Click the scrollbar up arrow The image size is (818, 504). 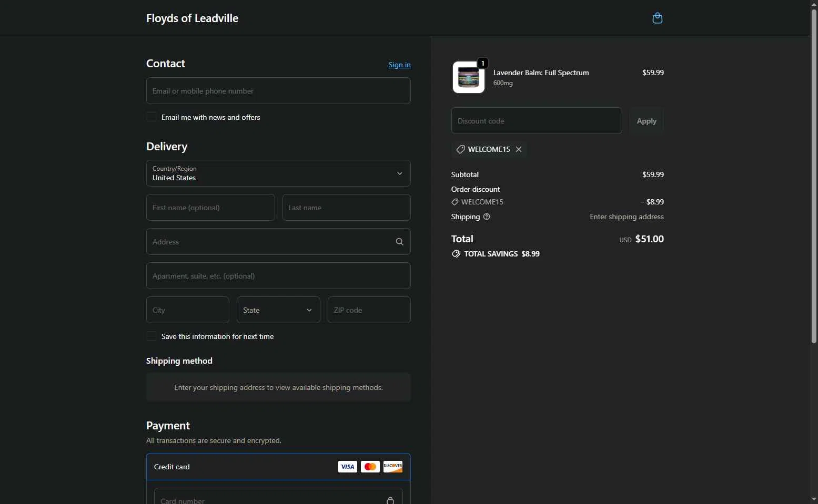click(x=814, y=4)
